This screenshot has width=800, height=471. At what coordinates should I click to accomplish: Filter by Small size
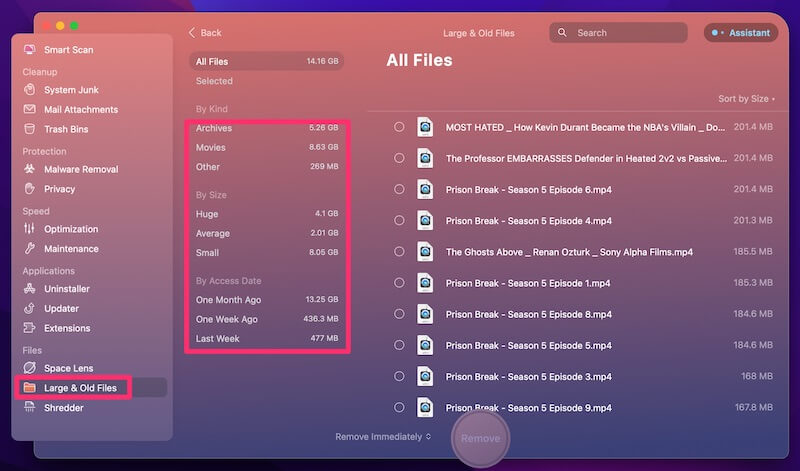tap(267, 253)
